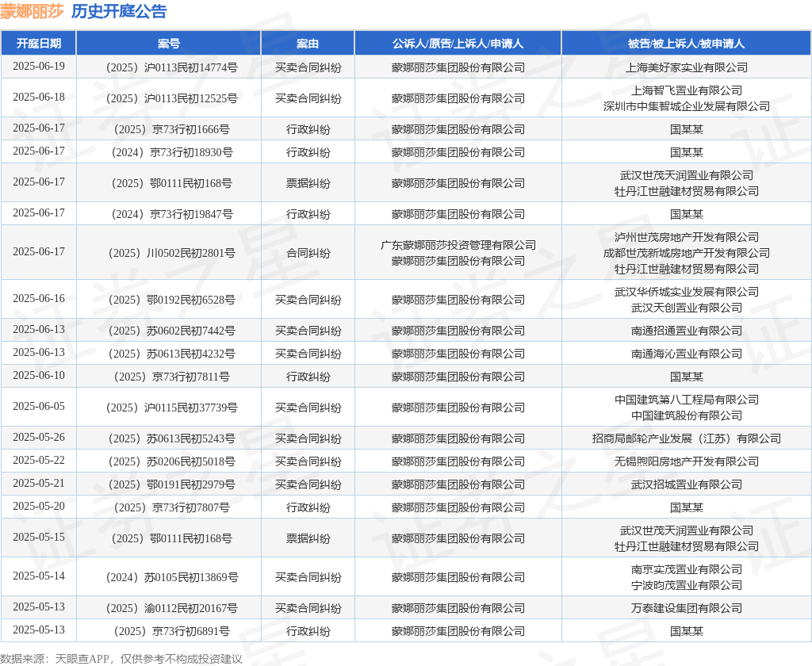Click defendant 万泰建设集团有限公司
The width and height of the screenshot is (812, 666).
click(687, 608)
